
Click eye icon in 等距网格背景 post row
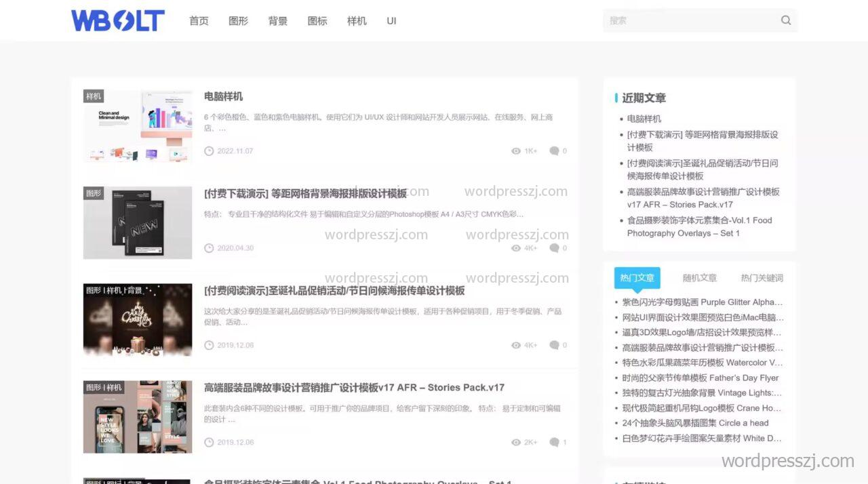(516, 248)
